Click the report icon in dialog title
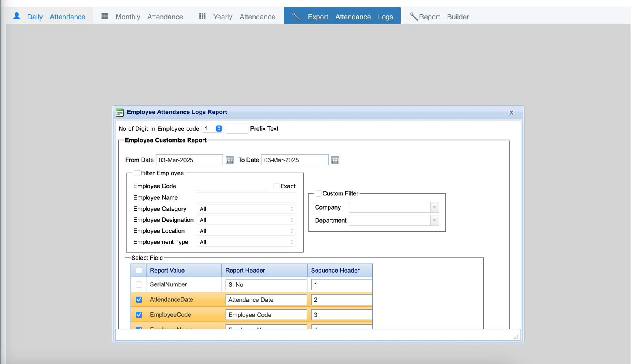Image resolution: width=631 pixels, height=364 pixels. (x=120, y=113)
